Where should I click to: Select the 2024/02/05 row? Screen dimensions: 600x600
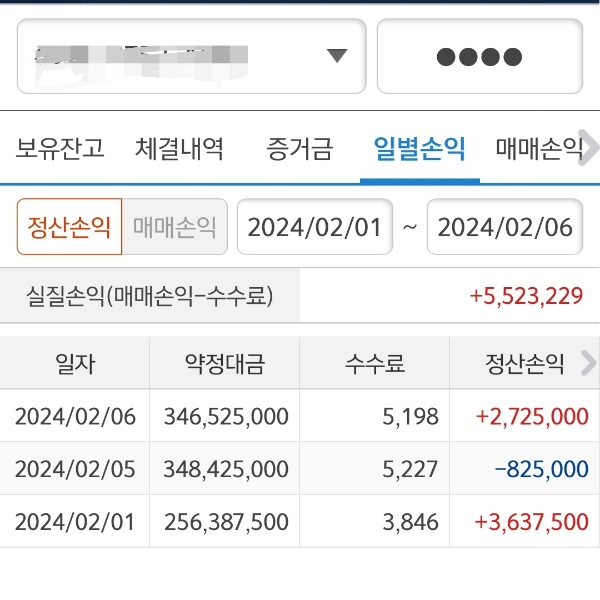coord(300,469)
